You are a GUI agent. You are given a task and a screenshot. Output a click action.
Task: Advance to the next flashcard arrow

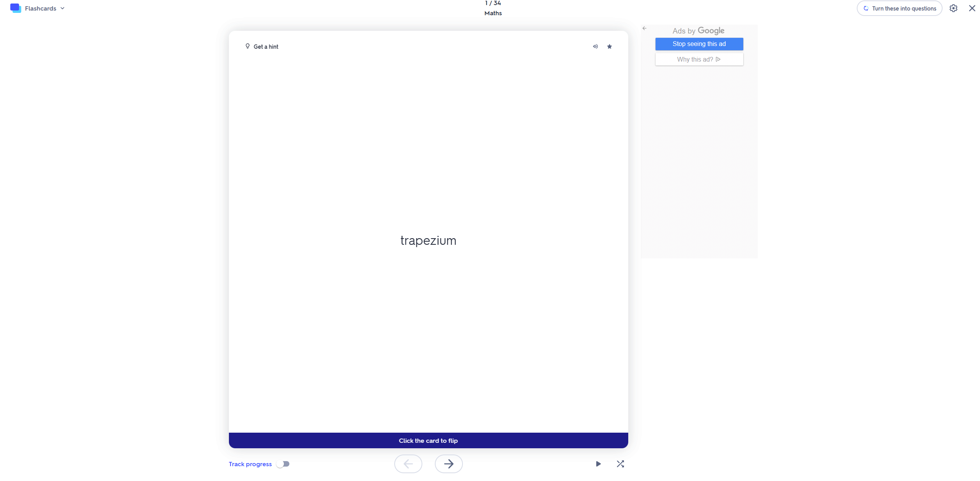[x=449, y=463]
